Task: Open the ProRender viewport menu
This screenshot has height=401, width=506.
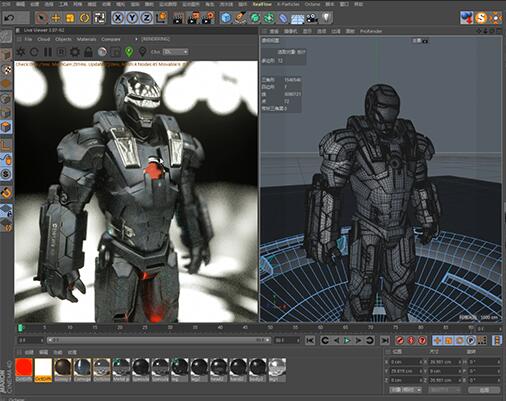Action: (x=371, y=31)
